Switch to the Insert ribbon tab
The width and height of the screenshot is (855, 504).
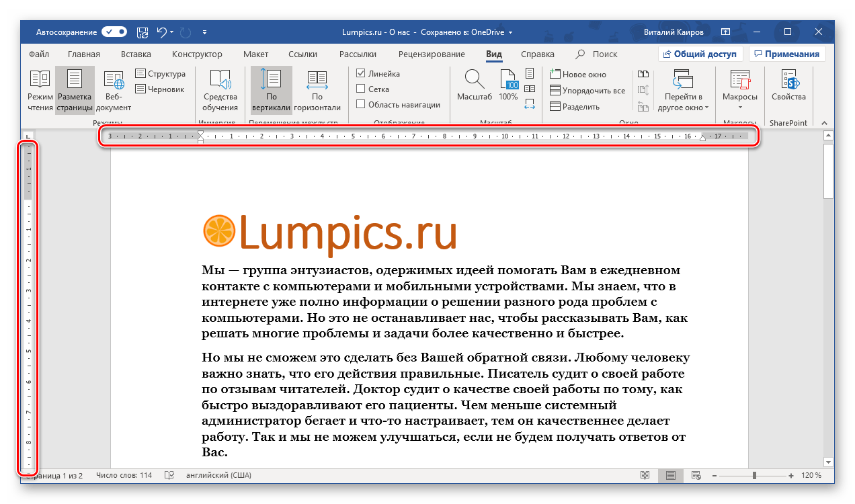point(136,54)
